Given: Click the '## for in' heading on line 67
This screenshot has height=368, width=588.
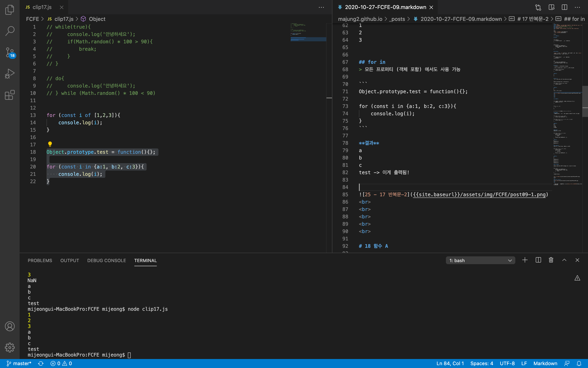Looking at the screenshot, I should 372,62.
